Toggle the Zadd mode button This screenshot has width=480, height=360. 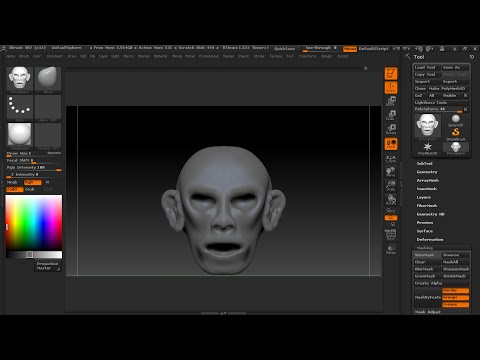[15, 189]
